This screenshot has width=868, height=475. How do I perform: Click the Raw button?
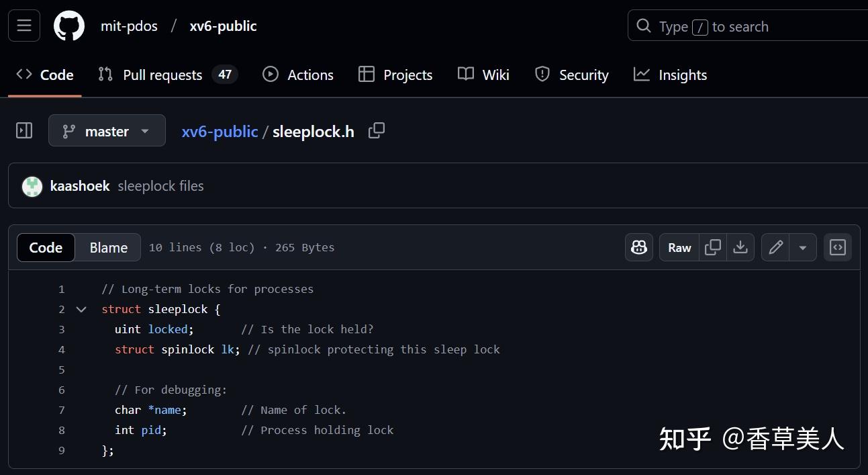(x=679, y=247)
